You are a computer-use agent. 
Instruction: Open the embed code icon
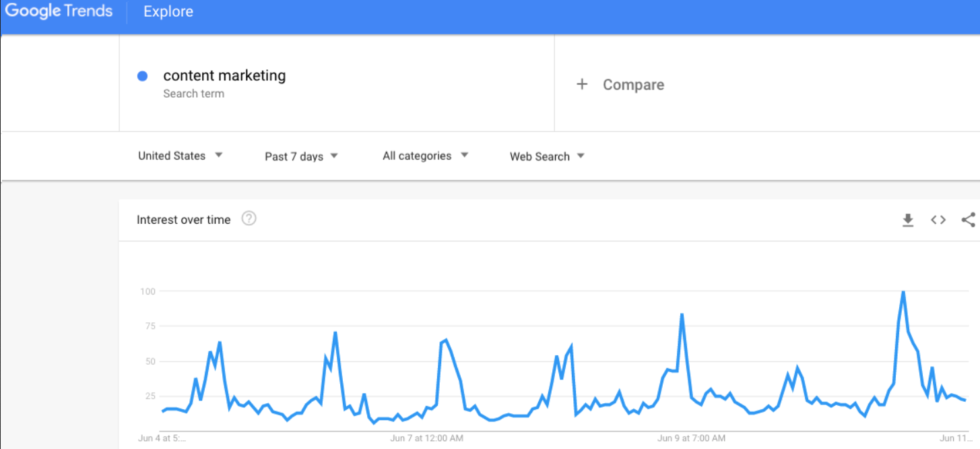tap(938, 220)
